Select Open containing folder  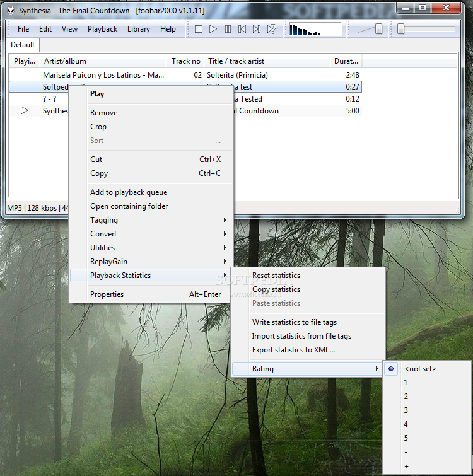click(151, 206)
